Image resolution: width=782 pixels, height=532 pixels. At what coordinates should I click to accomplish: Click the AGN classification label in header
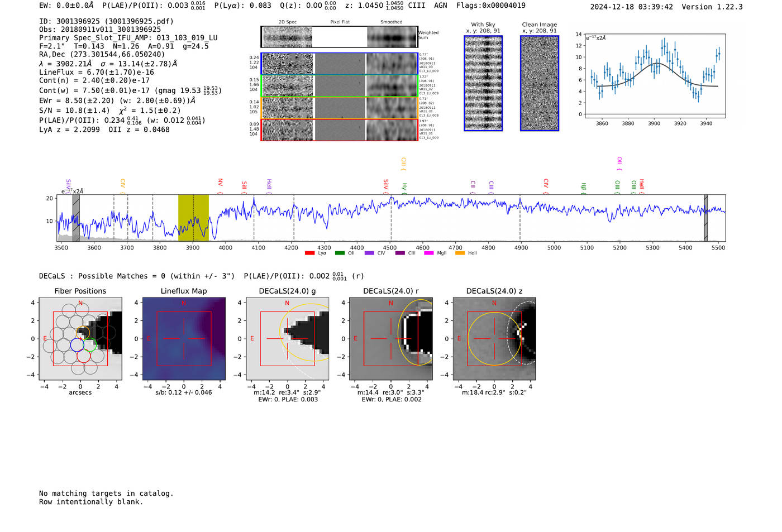[x=441, y=6]
